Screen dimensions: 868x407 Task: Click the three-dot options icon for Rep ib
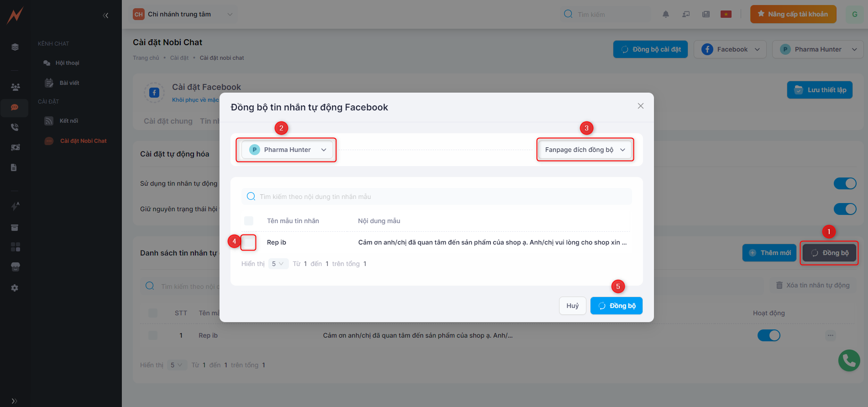point(831,335)
